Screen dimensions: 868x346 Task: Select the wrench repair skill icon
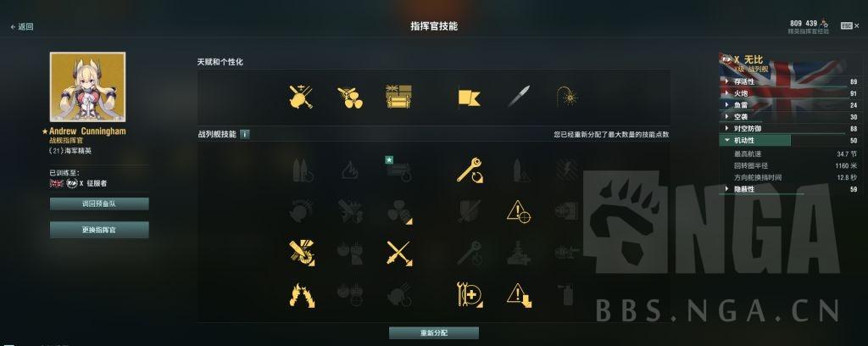[470, 170]
